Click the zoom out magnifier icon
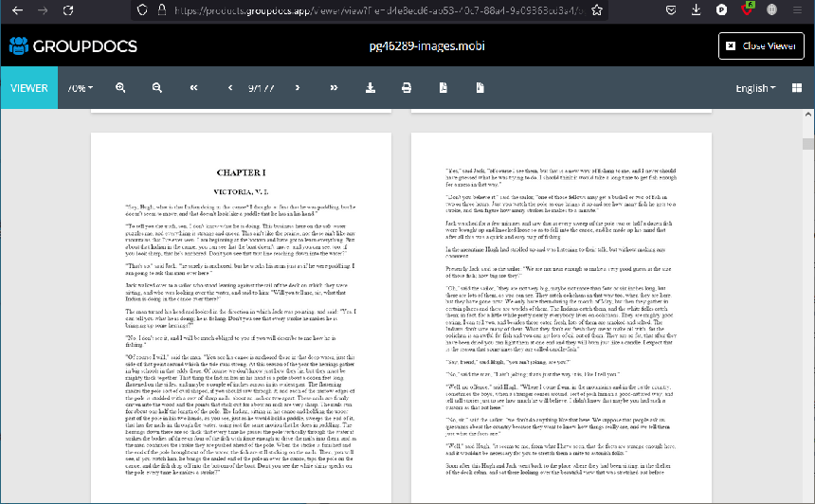 point(156,88)
